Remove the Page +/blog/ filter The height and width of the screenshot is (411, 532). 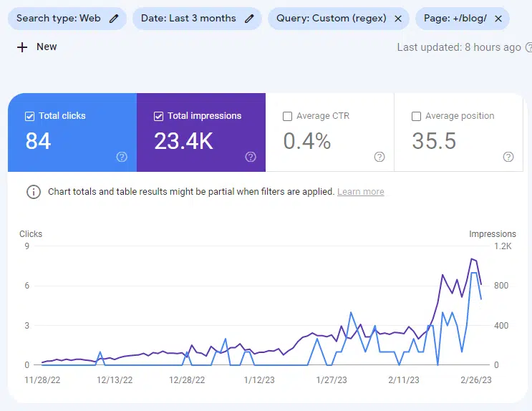coord(498,19)
